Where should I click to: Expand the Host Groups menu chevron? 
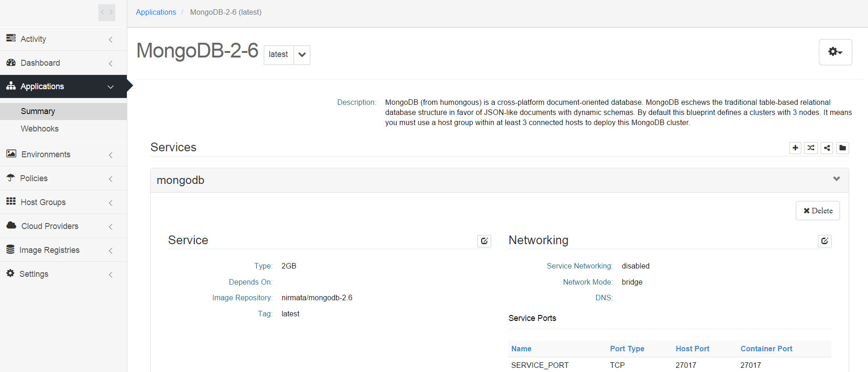(111, 203)
